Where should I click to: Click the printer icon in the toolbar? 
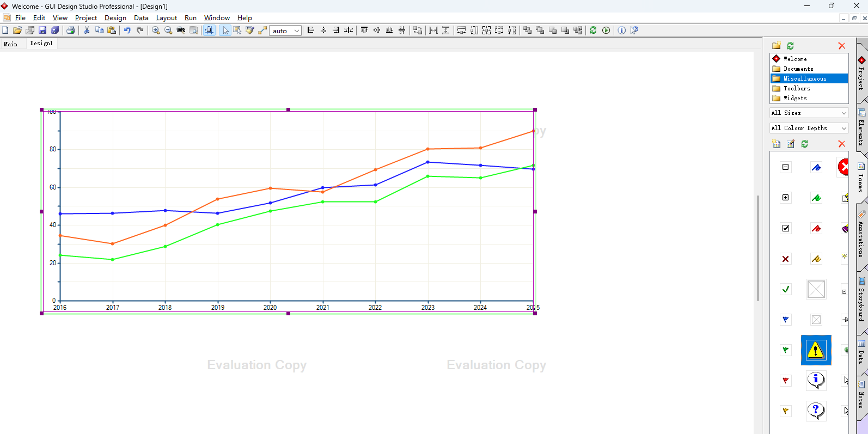(x=70, y=30)
